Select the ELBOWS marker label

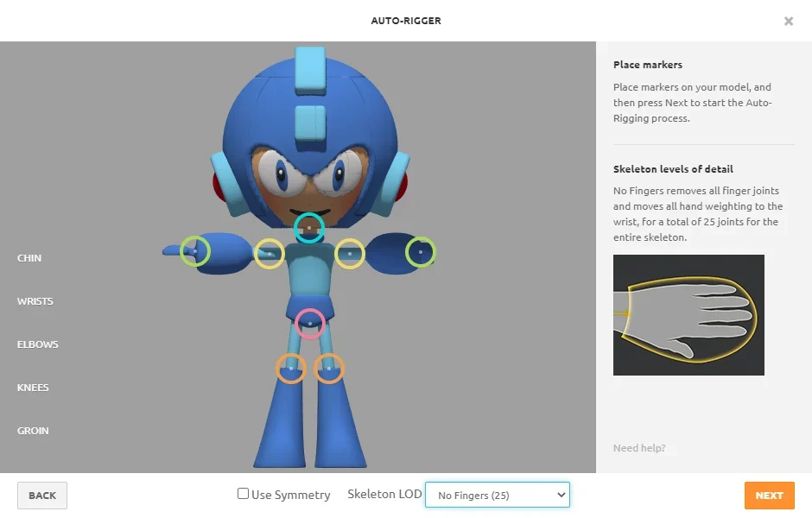tap(37, 344)
